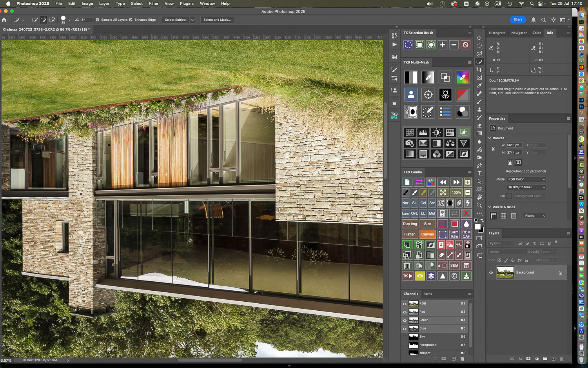Click the Flatten button in TK9 Combo

[x=410, y=234]
